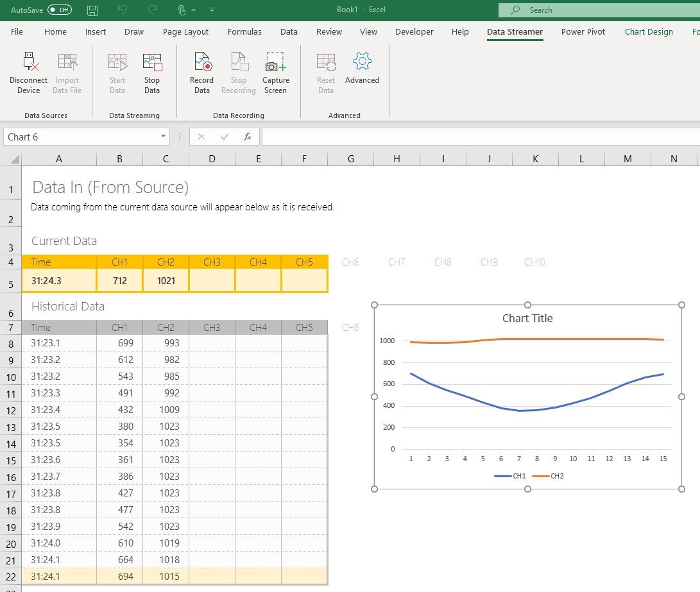Click the Insert Function button
This screenshot has height=592, width=700.
[247, 136]
